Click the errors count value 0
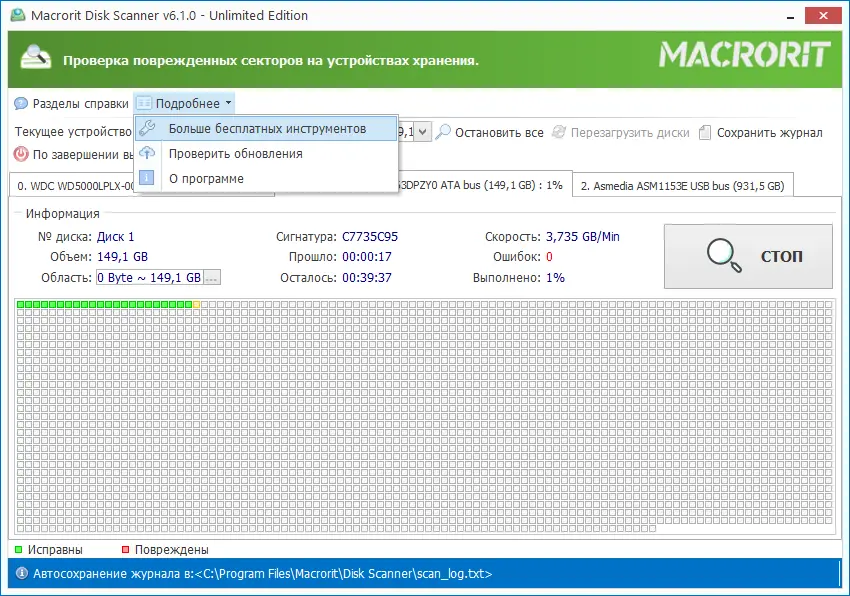 pyautogui.click(x=549, y=257)
